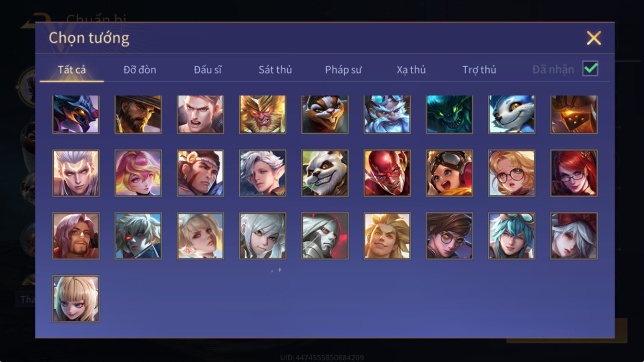Filter heroes by Xạ thủ tab
This screenshot has height=362, width=644.
click(411, 70)
